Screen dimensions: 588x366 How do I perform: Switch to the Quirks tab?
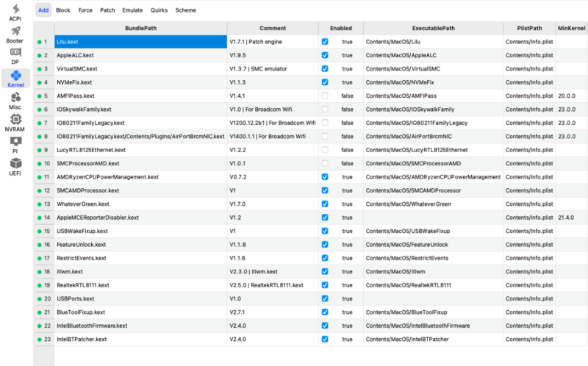tap(159, 11)
